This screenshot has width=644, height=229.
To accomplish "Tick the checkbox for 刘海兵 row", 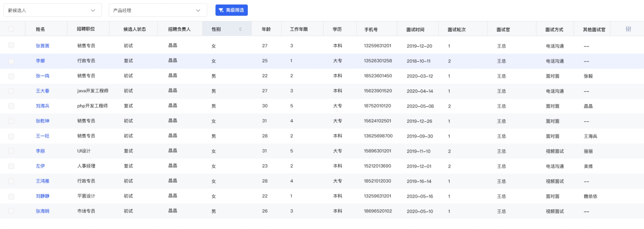I will (11, 106).
